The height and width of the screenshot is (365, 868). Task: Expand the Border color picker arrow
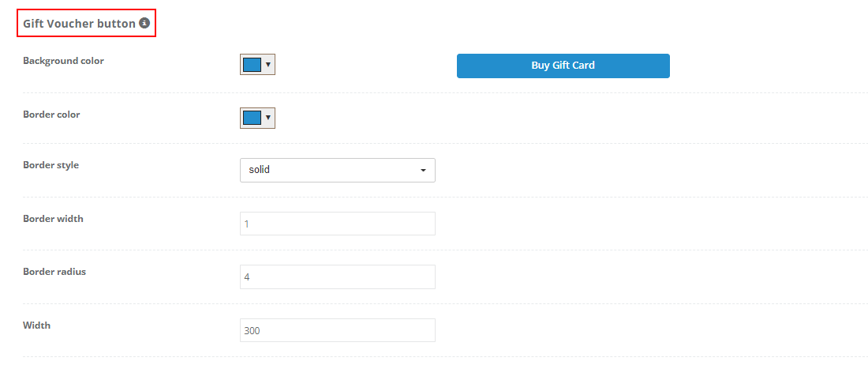tap(268, 118)
